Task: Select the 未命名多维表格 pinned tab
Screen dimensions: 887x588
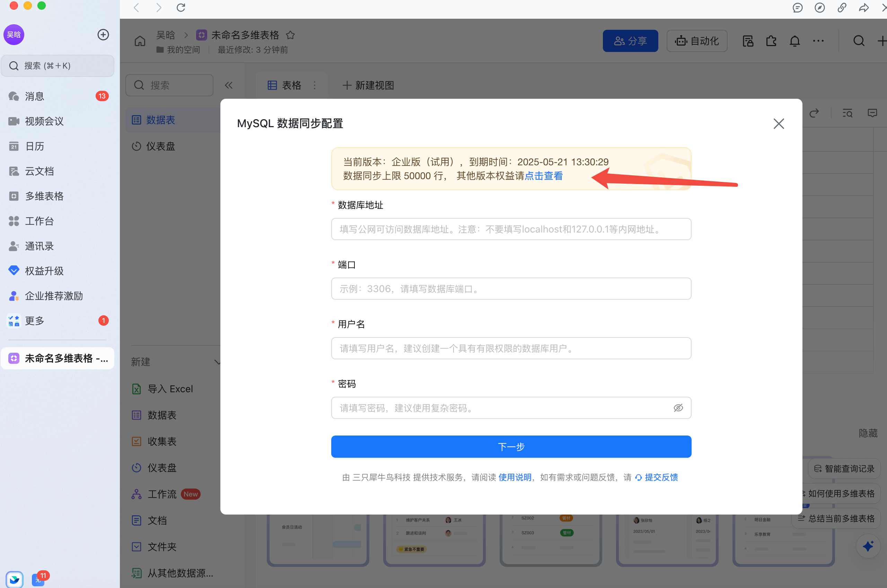Action: 58,358
